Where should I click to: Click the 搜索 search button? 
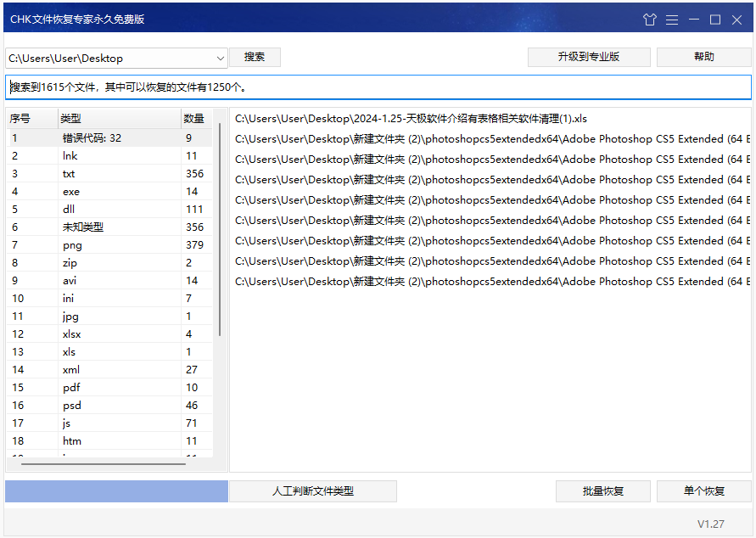255,57
